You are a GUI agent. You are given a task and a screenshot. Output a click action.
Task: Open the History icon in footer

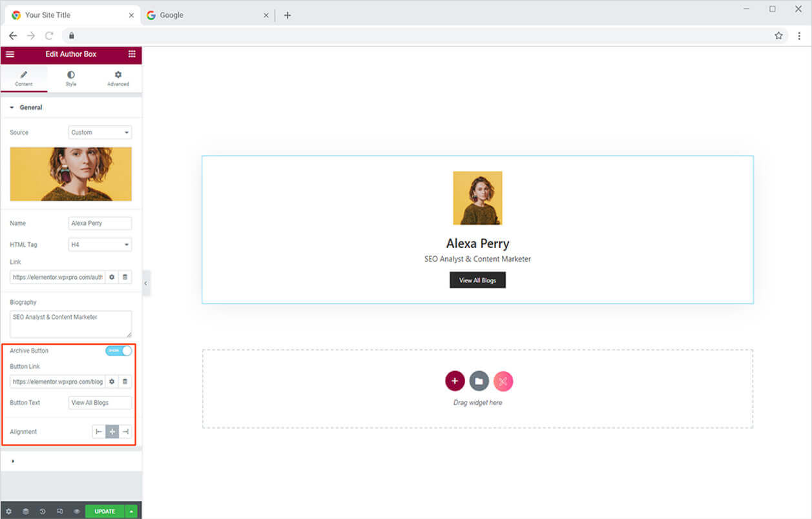[43, 511]
